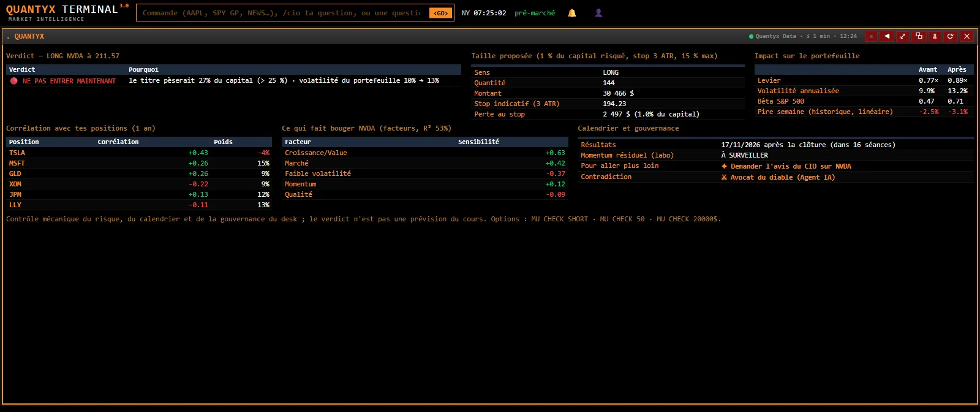
Task: Click the QUANTYX panel title
Action: tap(29, 36)
